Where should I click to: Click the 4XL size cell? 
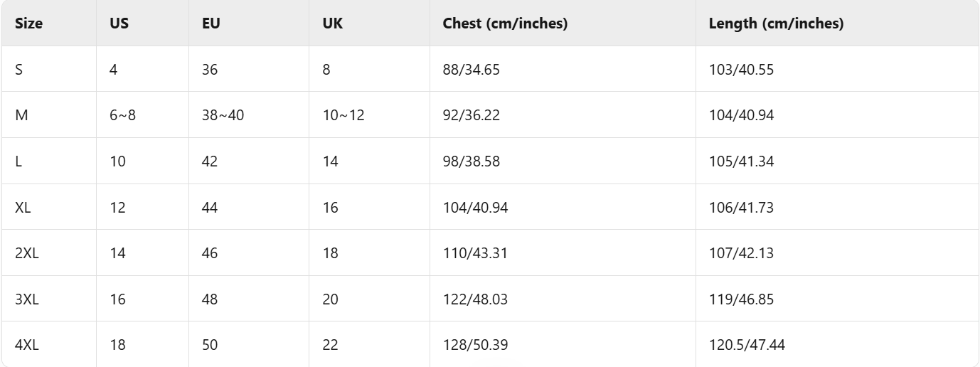(26, 345)
